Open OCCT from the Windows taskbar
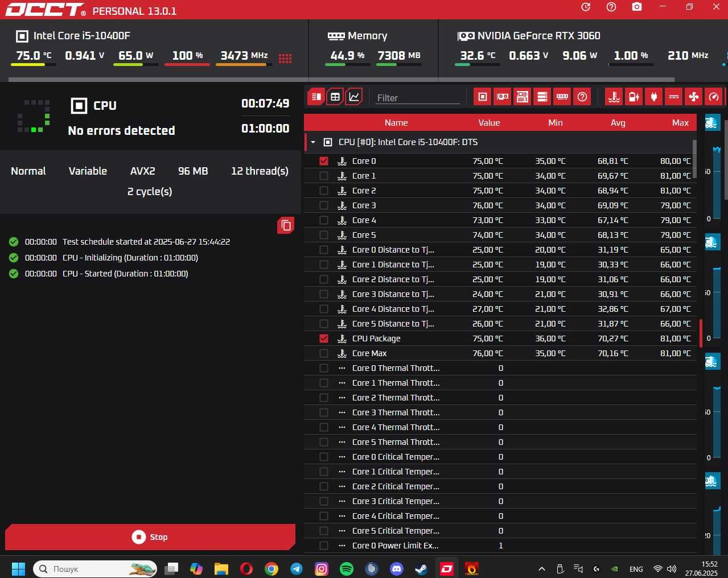This screenshot has height=578, width=728. click(447, 568)
